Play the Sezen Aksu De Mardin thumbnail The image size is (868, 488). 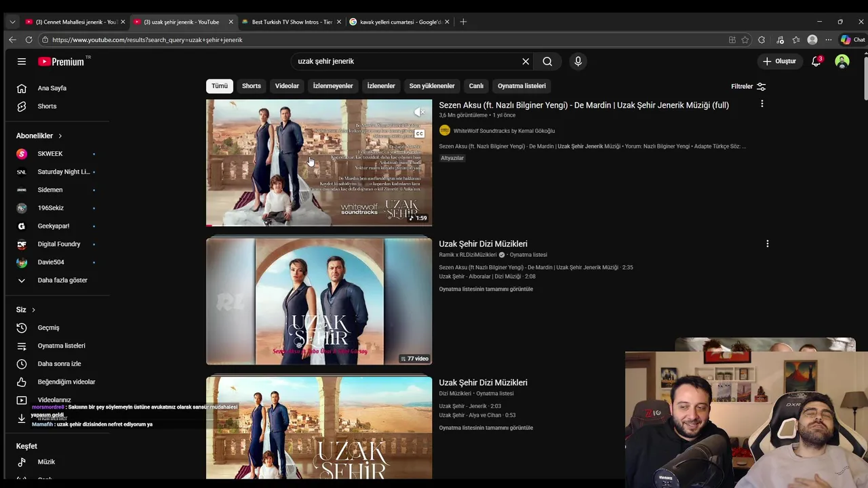pyautogui.click(x=319, y=163)
